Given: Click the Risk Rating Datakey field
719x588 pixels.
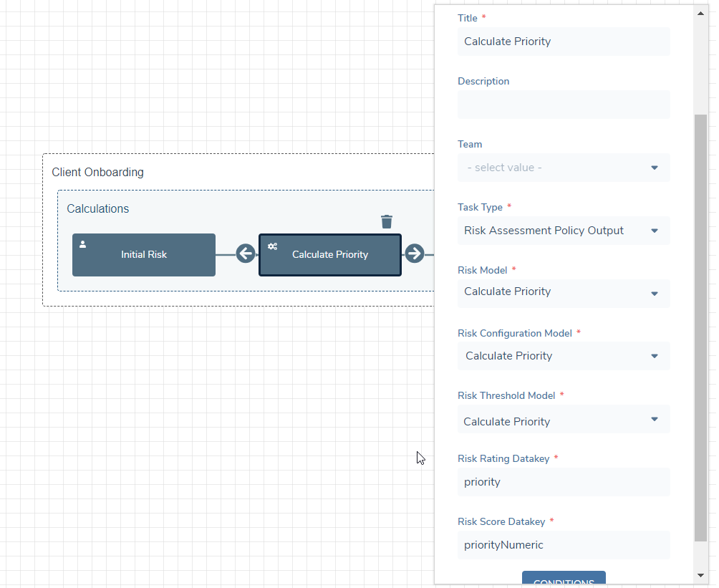Looking at the screenshot, I should tap(564, 482).
